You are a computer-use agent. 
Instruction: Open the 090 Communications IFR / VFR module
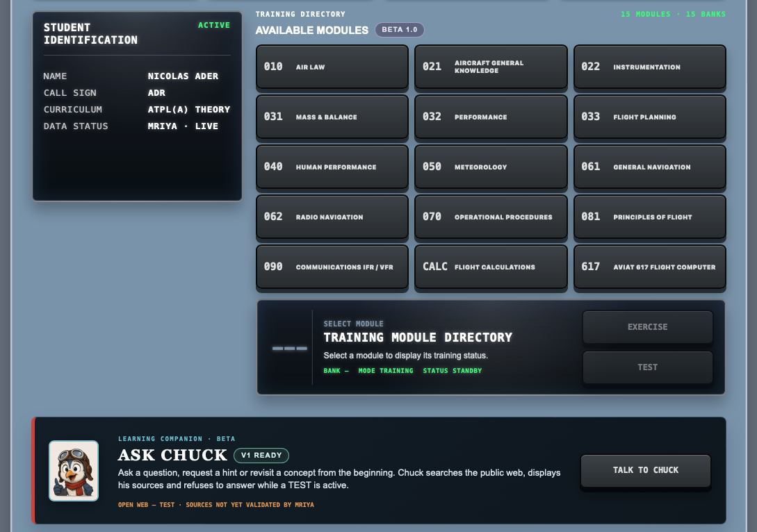[x=332, y=267]
